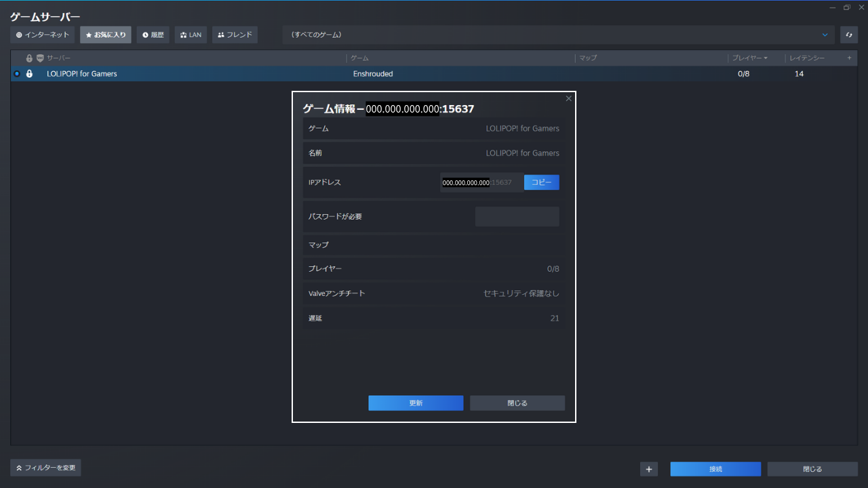Click latency value 14 in server row
This screenshot has height=488, width=868.
pos(799,74)
